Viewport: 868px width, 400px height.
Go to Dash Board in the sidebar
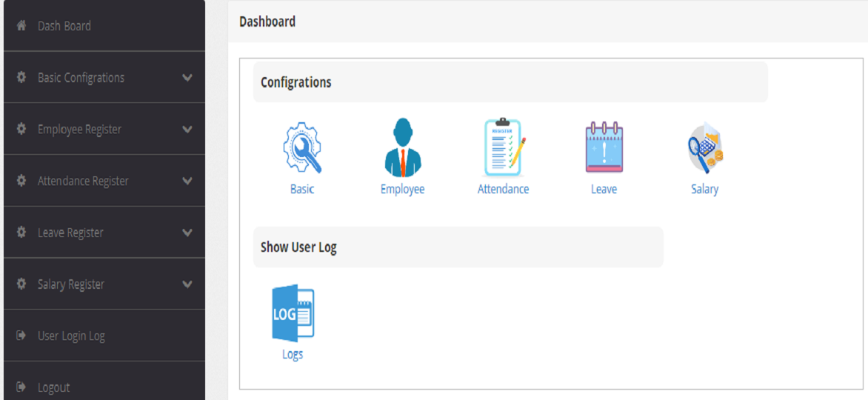[64, 26]
